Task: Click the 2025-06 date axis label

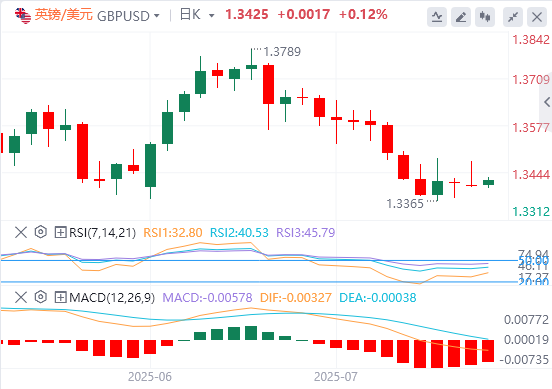Action: pyautogui.click(x=150, y=377)
